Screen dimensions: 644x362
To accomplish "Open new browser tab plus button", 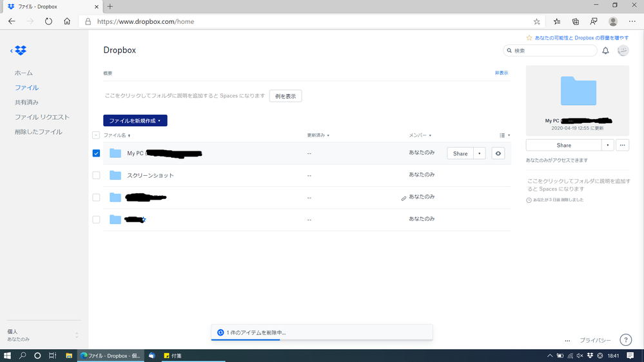I will click(x=110, y=6).
